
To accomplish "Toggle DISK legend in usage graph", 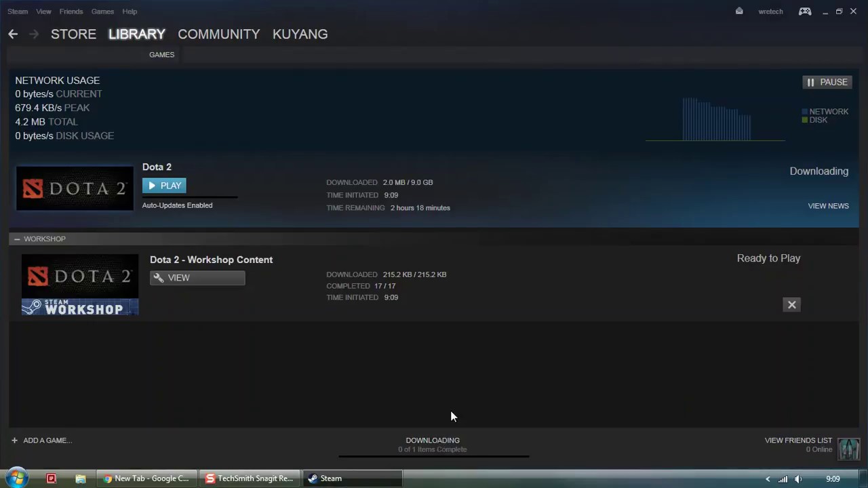I will coord(814,120).
